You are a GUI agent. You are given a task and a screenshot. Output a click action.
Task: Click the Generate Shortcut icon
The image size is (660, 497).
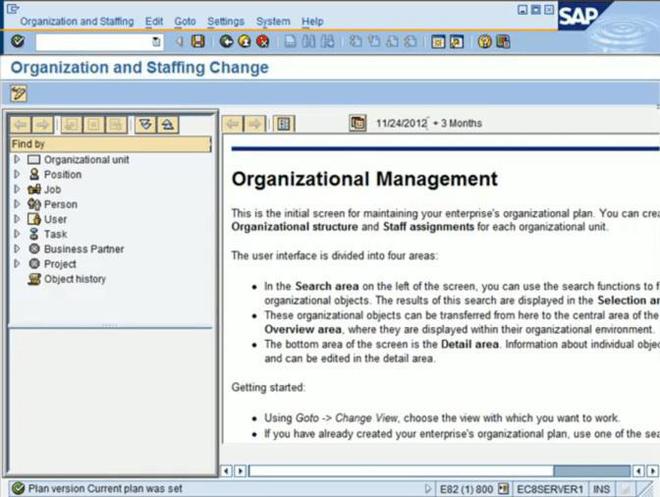click(457, 42)
